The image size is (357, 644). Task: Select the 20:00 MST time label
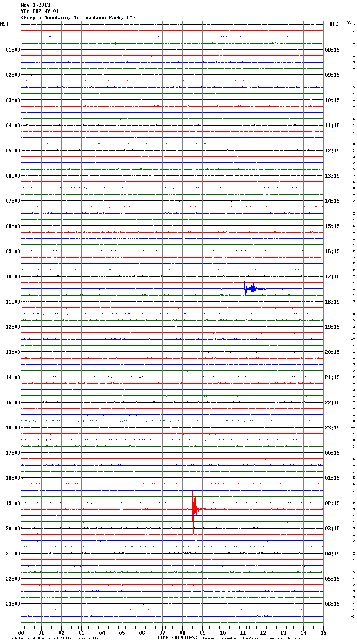coord(13,529)
